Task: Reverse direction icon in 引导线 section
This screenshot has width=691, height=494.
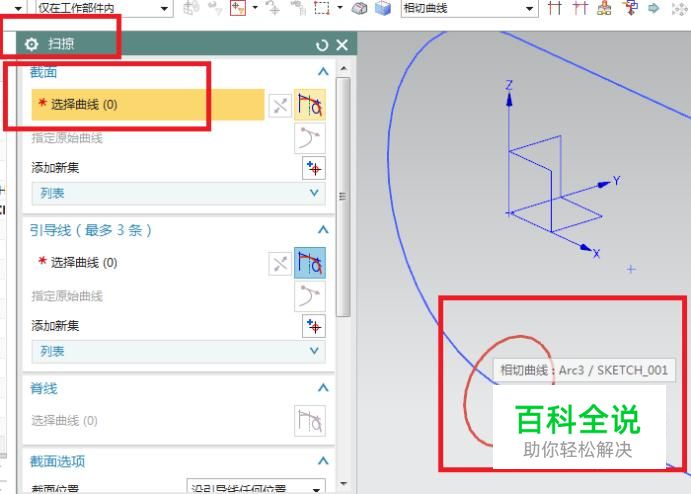Action: tap(280, 264)
